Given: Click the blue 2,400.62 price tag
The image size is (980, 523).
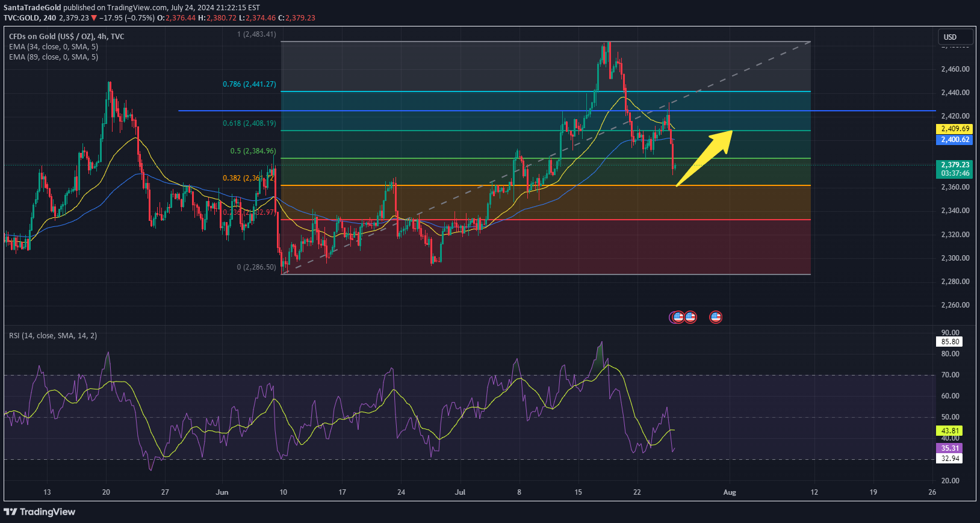Looking at the screenshot, I should 955,140.
